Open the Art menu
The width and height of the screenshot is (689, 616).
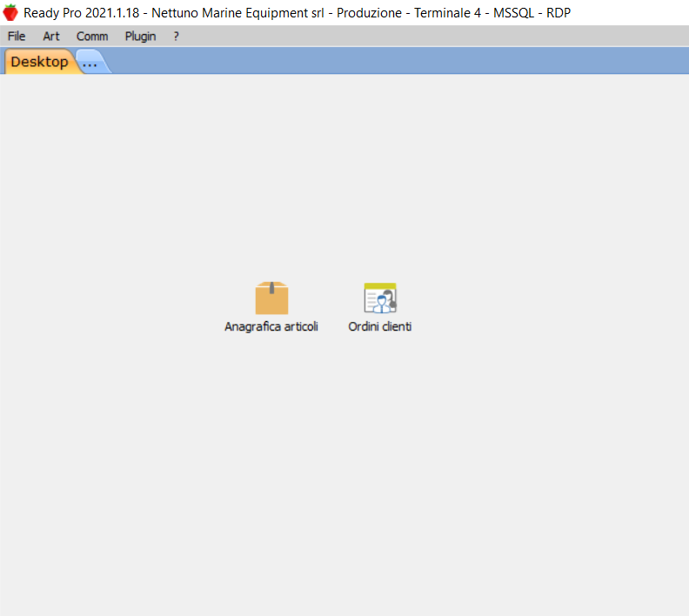click(51, 36)
